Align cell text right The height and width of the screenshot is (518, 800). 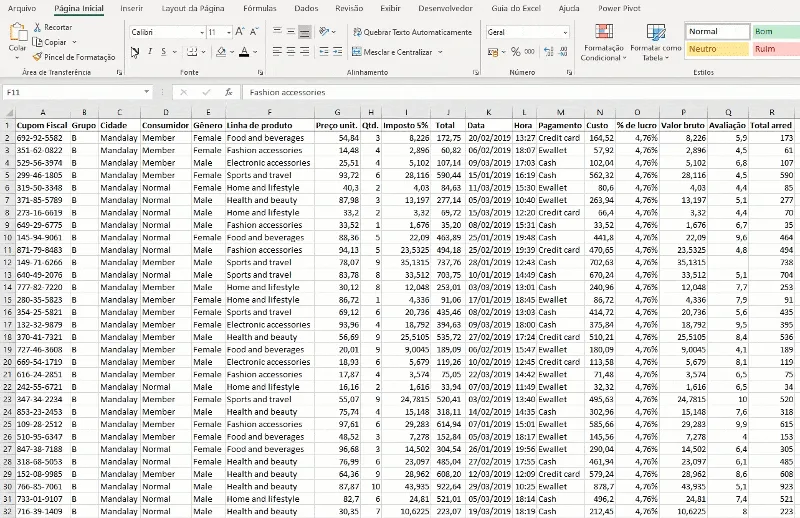[305, 52]
